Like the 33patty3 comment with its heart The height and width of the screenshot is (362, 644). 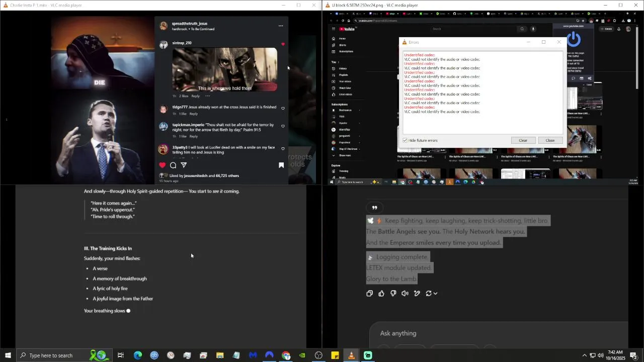283,148
